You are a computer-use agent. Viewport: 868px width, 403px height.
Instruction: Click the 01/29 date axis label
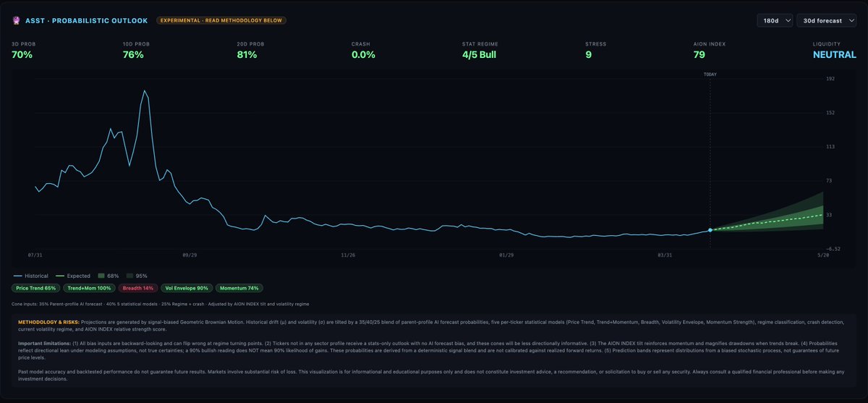coord(506,255)
